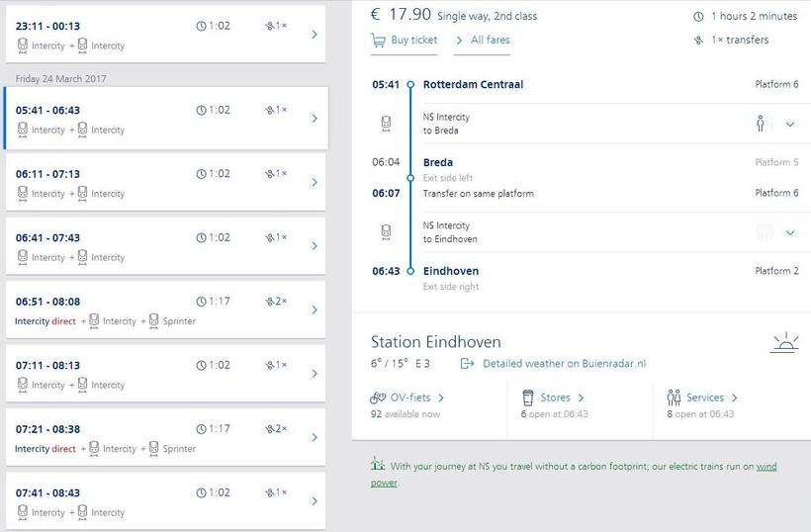The width and height of the screenshot is (811, 532).
Task: Select the 06:51 - 08:08 Intercity direct journey
Action: 165,310
